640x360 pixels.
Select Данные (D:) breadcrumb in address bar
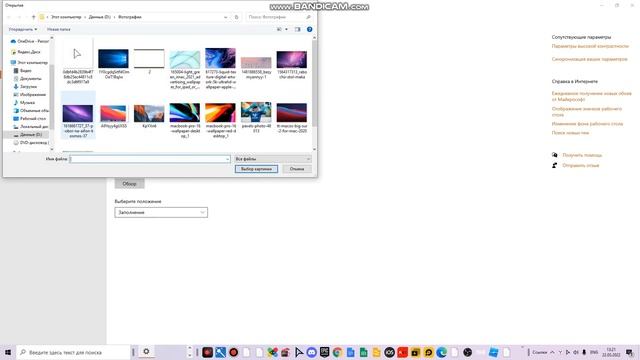click(100, 17)
